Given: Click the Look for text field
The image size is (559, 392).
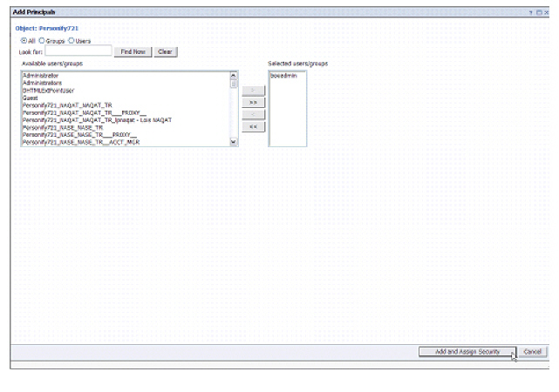Looking at the screenshot, I should tap(78, 51).
